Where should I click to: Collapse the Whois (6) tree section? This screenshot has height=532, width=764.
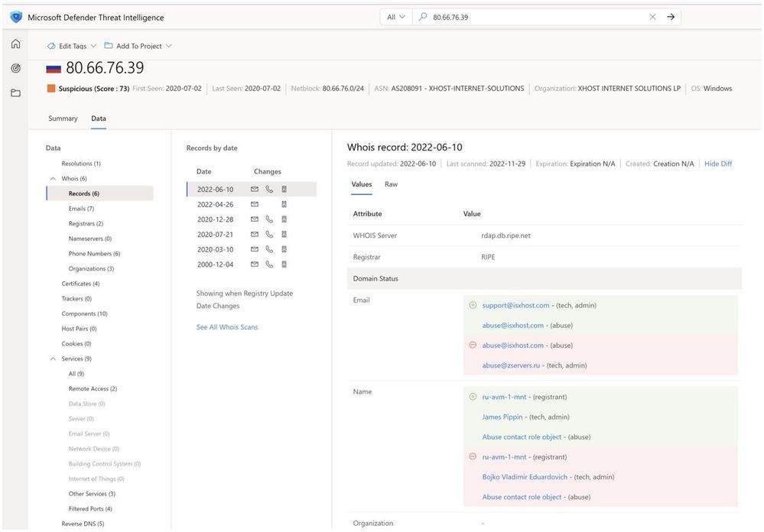tap(53, 178)
